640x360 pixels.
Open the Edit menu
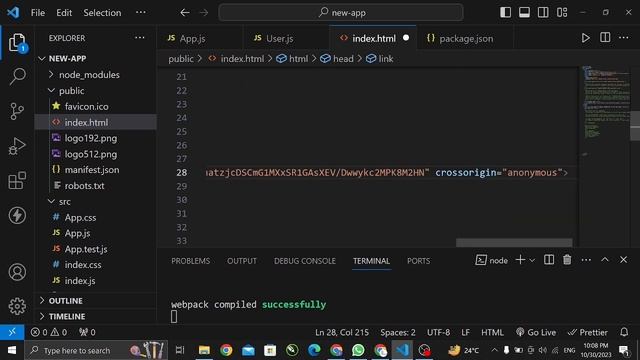(x=64, y=13)
